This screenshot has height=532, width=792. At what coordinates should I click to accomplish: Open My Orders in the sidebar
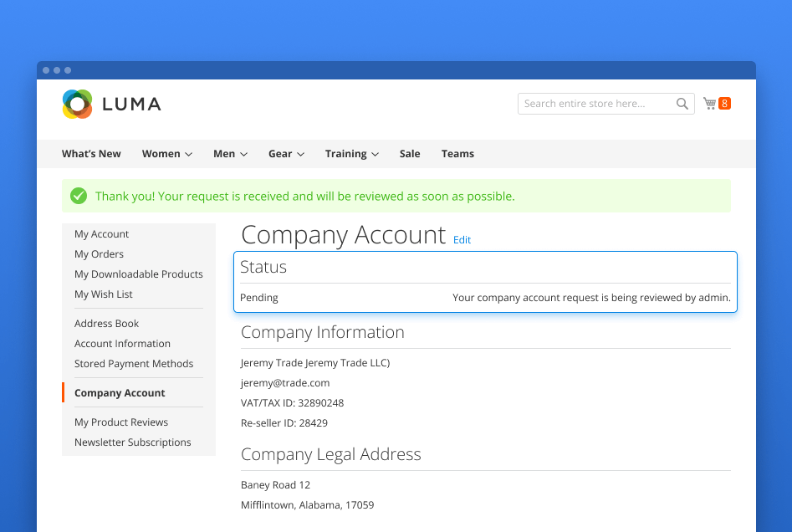(x=99, y=253)
